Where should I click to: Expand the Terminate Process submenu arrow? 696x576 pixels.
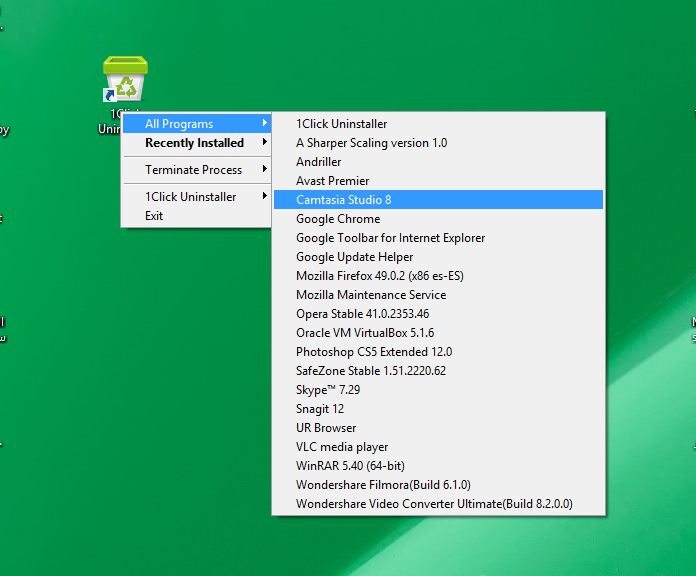265,170
